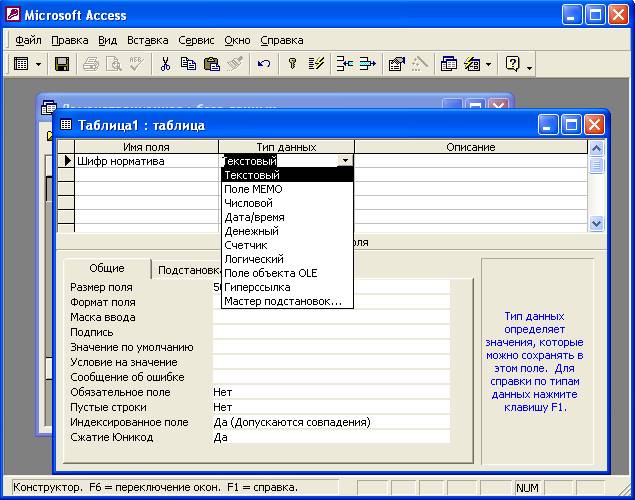Click the Обязательное поле value field
The width and height of the screenshot is (635, 500).
[x=330, y=393]
